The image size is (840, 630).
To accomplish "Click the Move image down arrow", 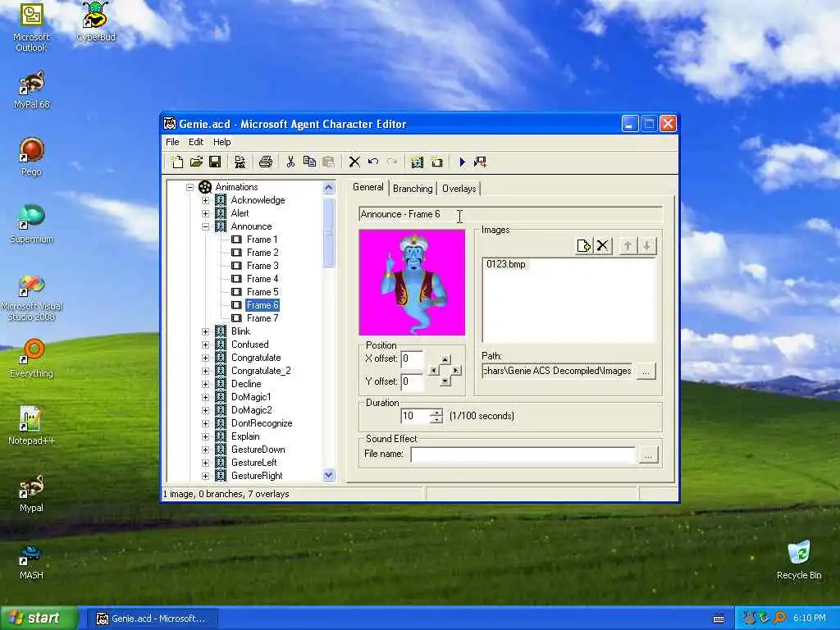I will coord(646,246).
